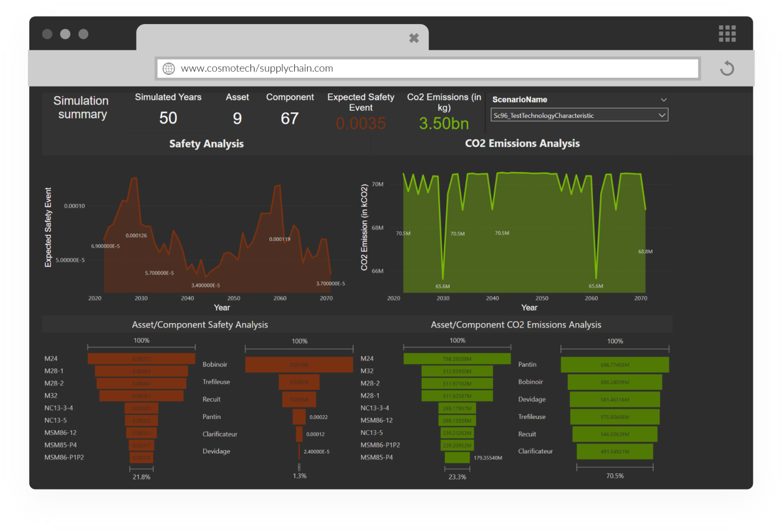The height and width of the screenshot is (532, 783).
Task: Click the Pantin bar in CO2 funnel
Action: [x=615, y=365]
